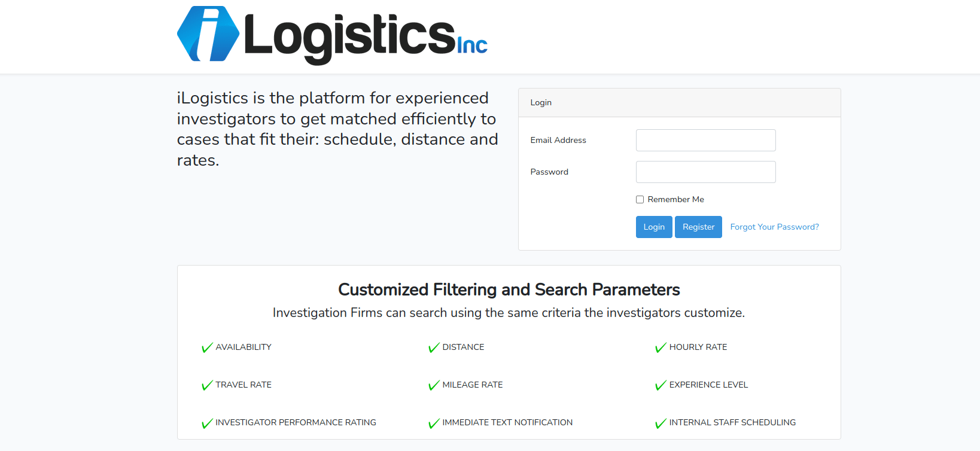This screenshot has width=980, height=451.
Task: Follow the Forgot Your Password link
Action: click(x=774, y=227)
